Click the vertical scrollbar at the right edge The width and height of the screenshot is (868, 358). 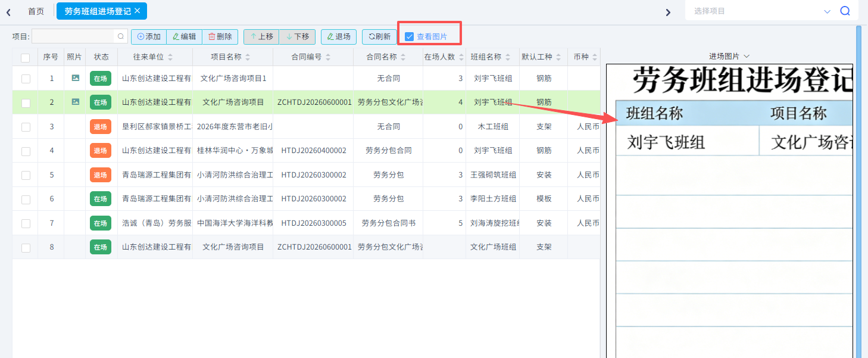click(858, 191)
